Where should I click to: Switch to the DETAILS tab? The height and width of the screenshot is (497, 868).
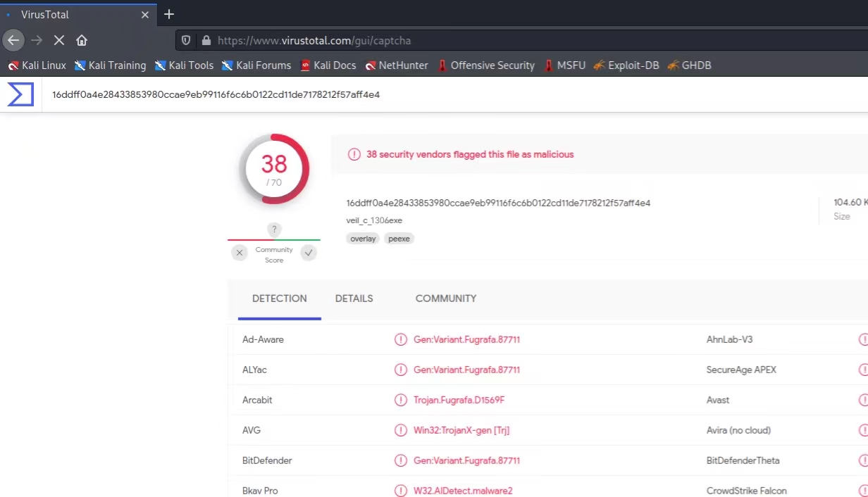354,298
